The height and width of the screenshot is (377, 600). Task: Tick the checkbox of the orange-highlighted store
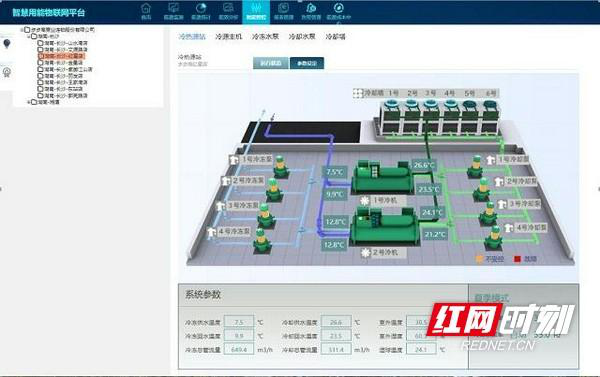tap(41, 56)
